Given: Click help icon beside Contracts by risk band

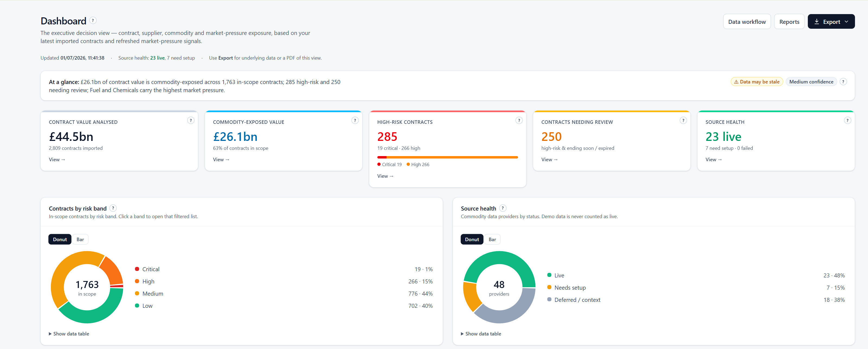Looking at the screenshot, I should (x=113, y=208).
